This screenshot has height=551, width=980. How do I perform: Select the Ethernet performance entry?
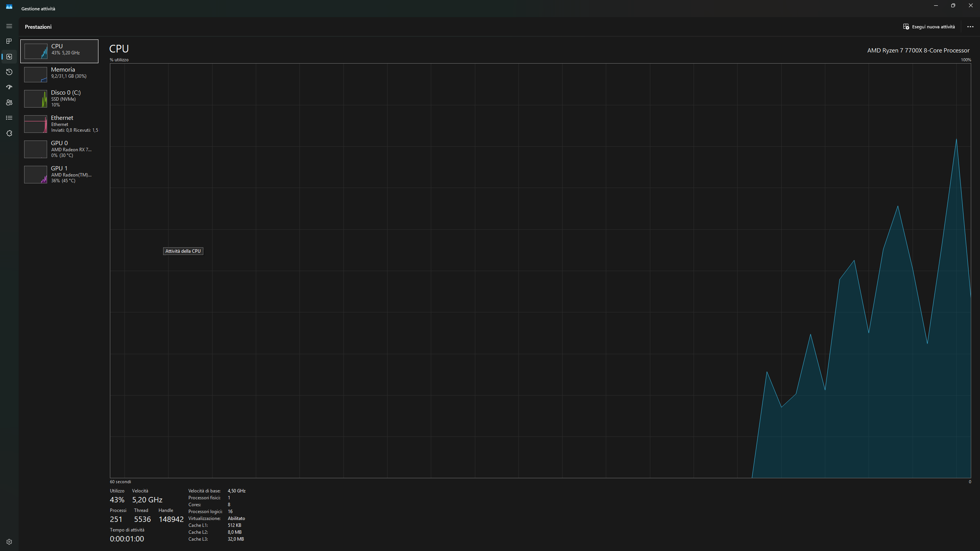point(59,124)
